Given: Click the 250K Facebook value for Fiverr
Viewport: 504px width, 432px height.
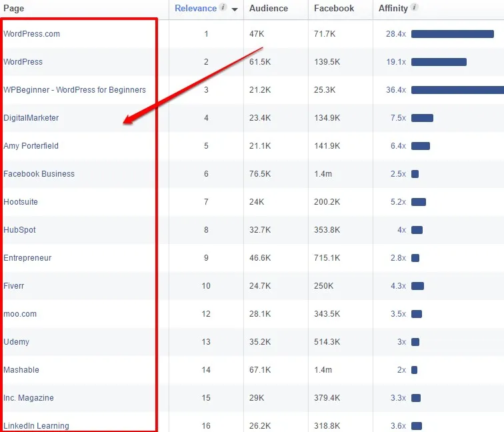Looking at the screenshot, I should [x=323, y=286].
